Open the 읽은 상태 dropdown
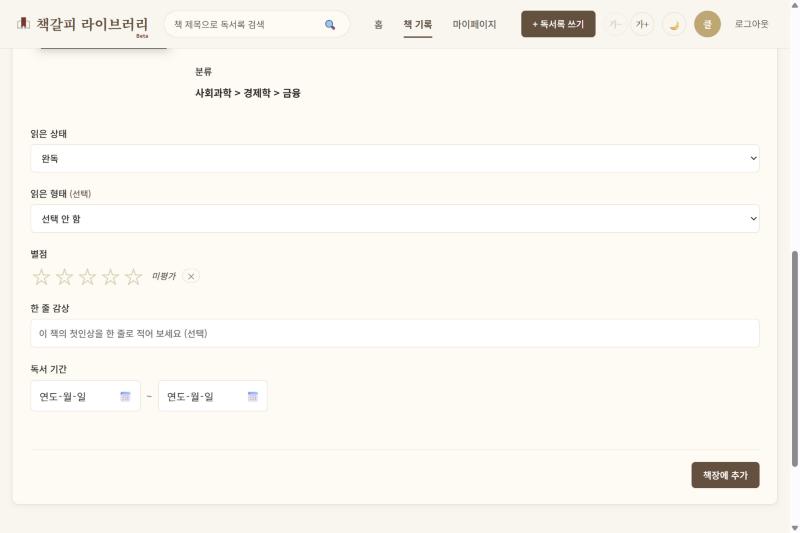 (x=395, y=159)
